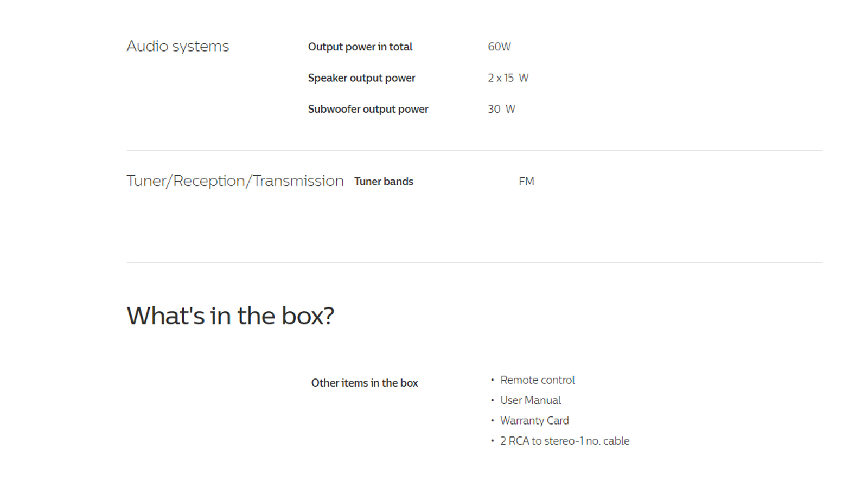Viewport: 868px width, 488px height.
Task: Click the 2 x 15 W value
Action: (x=508, y=78)
